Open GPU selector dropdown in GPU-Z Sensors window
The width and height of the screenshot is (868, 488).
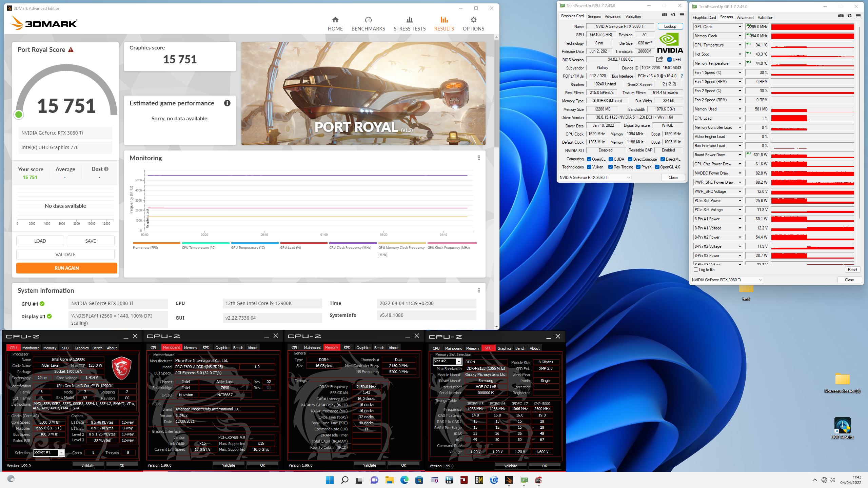pyautogui.click(x=727, y=280)
